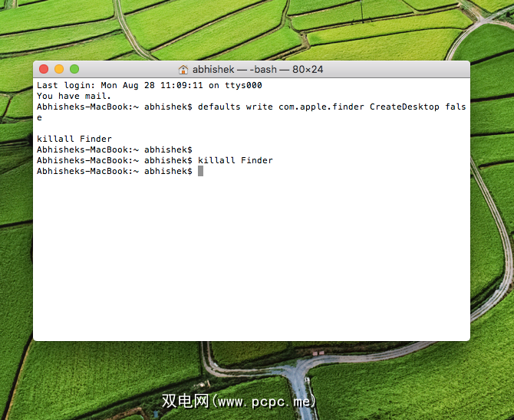Click the word 'CreateDesktop' in the command
Screen dimensions: 514x420
click(404, 107)
